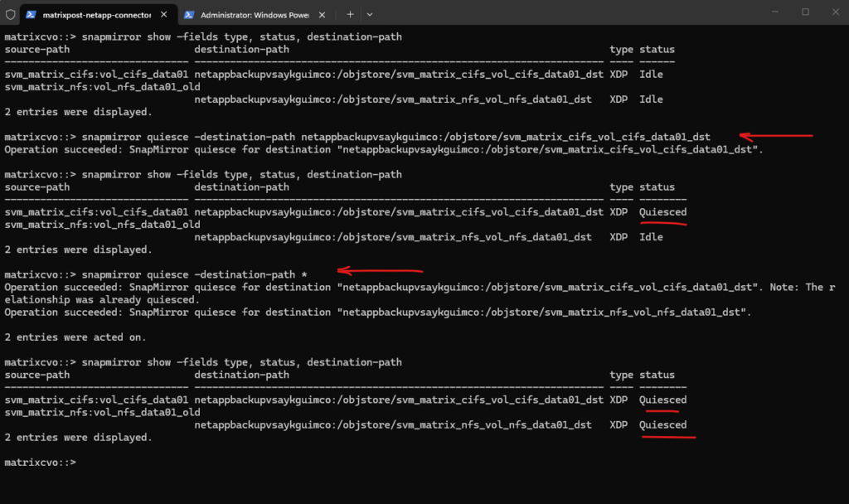Click 'svm_matrix_nfs:vol_nfs_data01_old' in the last table
This screenshot has height=504, width=849.
click(102, 412)
